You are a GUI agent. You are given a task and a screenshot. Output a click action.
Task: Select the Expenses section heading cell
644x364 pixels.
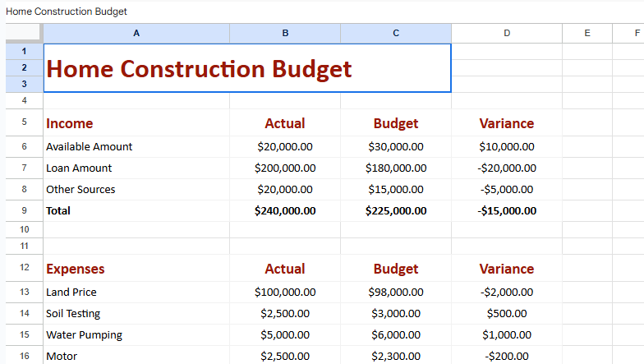(136, 269)
